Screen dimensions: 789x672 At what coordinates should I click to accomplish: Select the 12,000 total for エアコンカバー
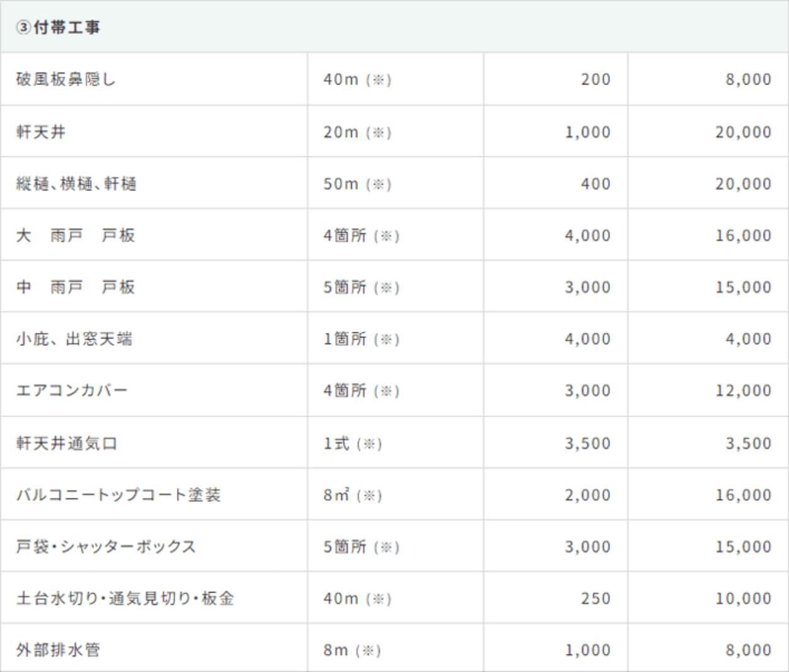(x=743, y=390)
